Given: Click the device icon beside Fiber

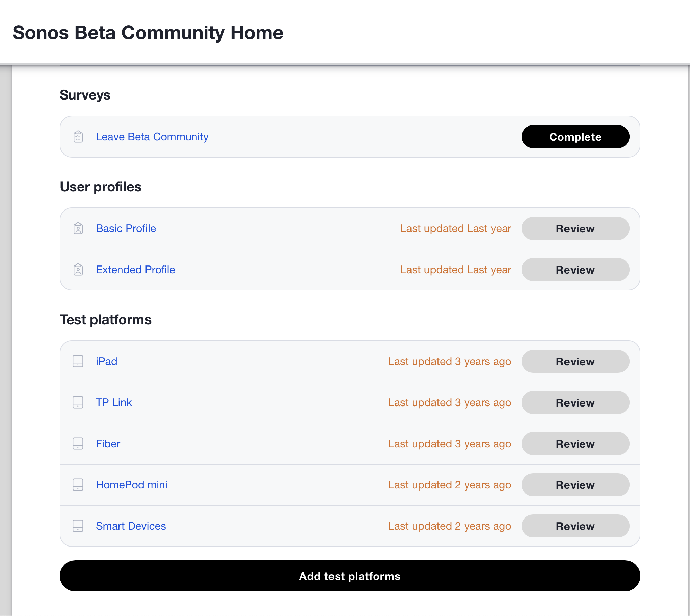Looking at the screenshot, I should tap(78, 444).
